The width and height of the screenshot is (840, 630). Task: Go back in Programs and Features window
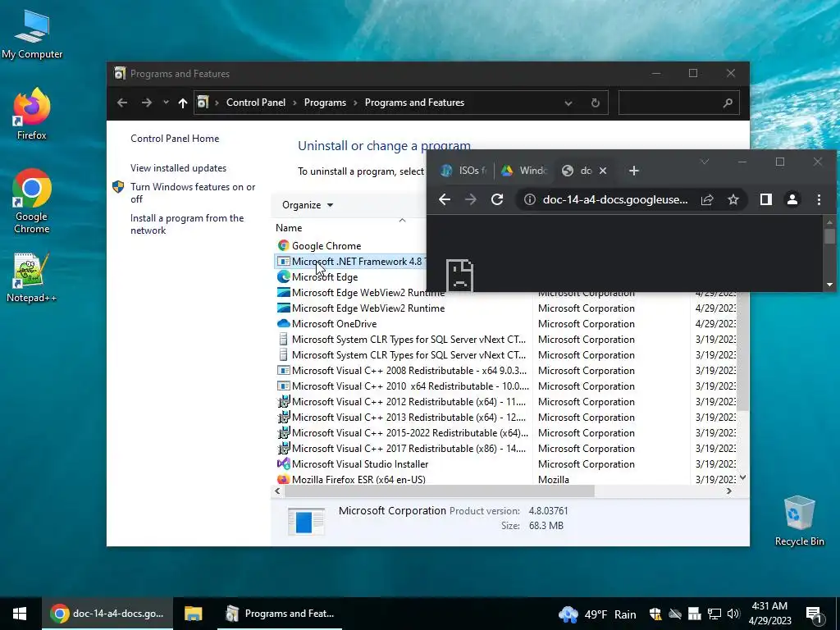[x=122, y=103]
